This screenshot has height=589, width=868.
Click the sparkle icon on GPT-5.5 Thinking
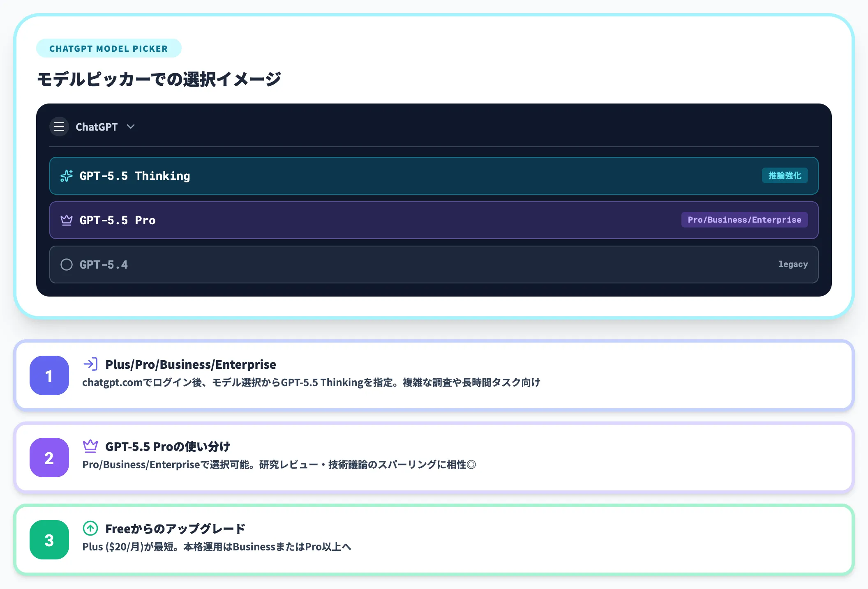66,176
